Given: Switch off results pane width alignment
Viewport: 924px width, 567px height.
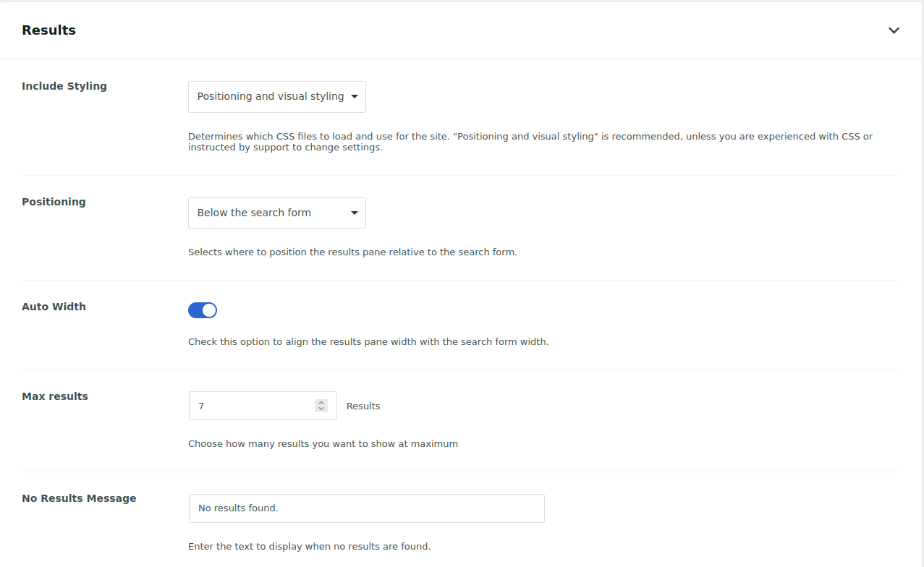Looking at the screenshot, I should click(203, 310).
